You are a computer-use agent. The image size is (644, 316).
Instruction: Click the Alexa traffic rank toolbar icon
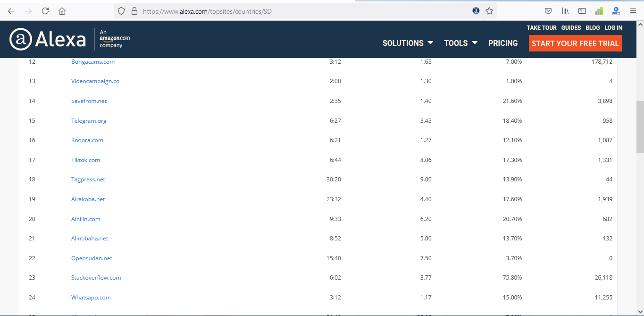pyautogui.click(x=616, y=11)
